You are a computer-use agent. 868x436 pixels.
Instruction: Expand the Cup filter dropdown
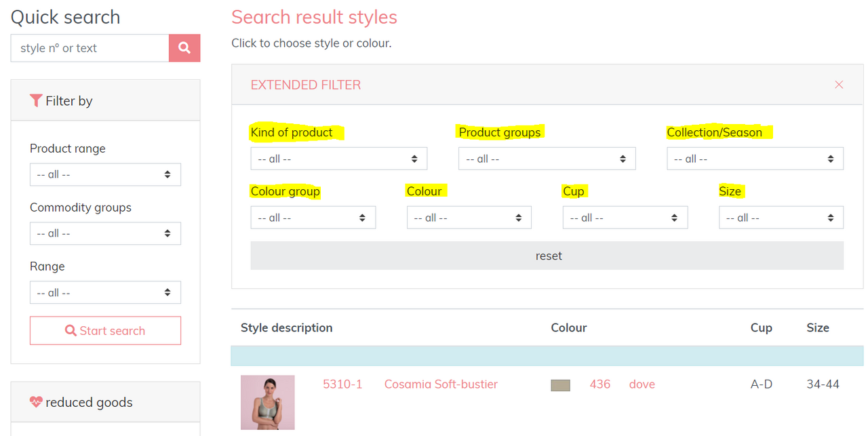pos(625,218)
